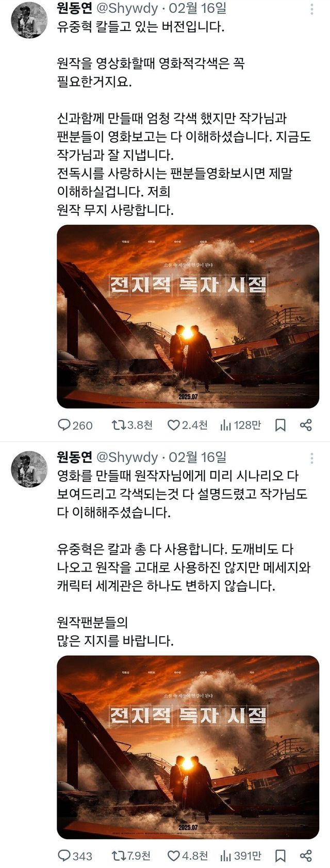Open replies on the first tweet (260)
Screen dimensions: 330x868
click(x=75, y=425)
